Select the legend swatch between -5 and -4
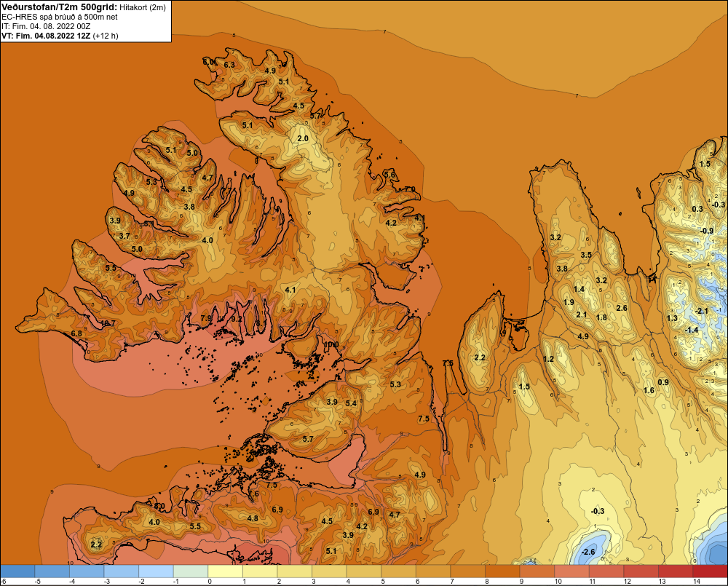728x586 pixels. tap(52, 571)
